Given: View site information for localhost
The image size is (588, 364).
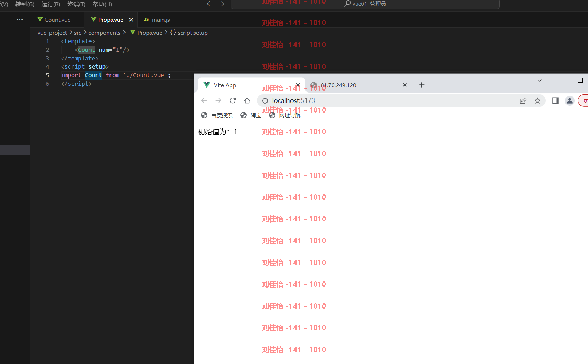Looking at the screenshot, I should click(265, 101).
